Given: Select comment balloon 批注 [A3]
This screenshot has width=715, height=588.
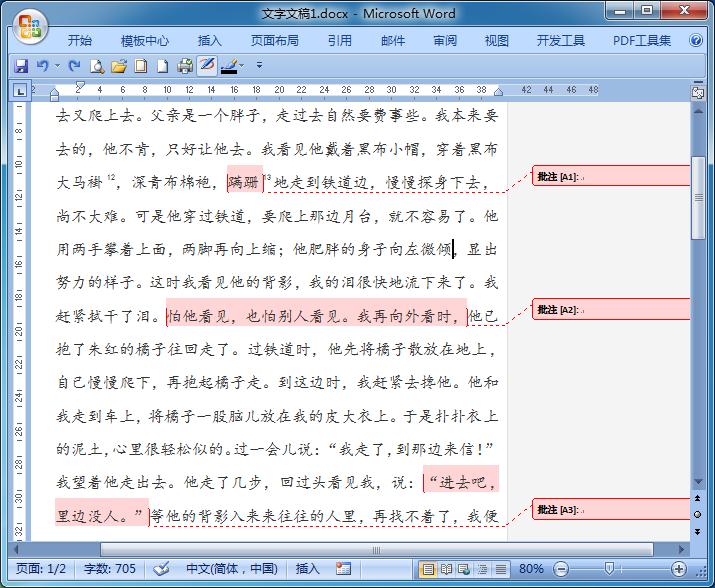Looking at the screenshot, I should click(611, 510).
